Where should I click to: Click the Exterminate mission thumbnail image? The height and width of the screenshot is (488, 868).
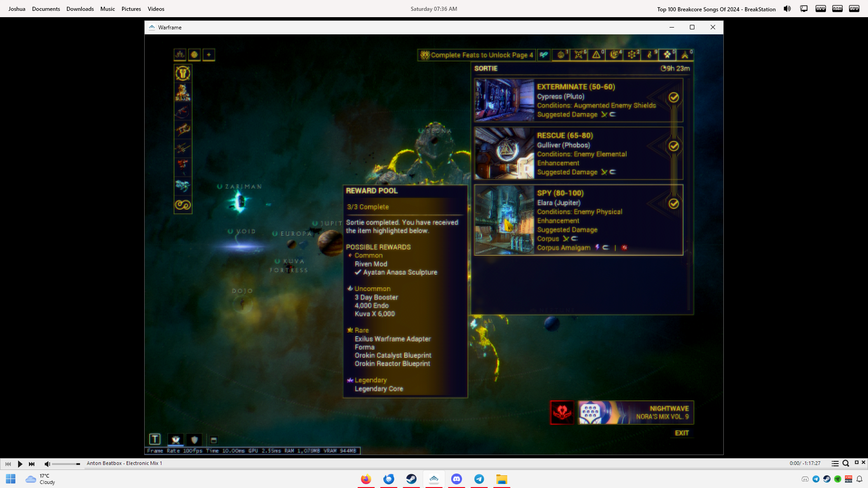pyautogui.click(x=505, y=100)
